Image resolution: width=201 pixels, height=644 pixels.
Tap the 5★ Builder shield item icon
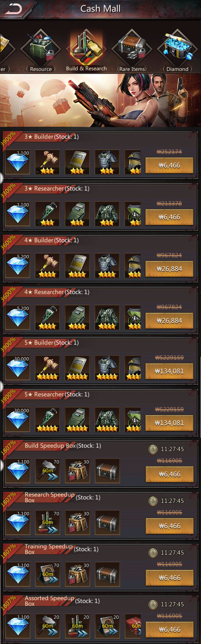click(77, 368)
